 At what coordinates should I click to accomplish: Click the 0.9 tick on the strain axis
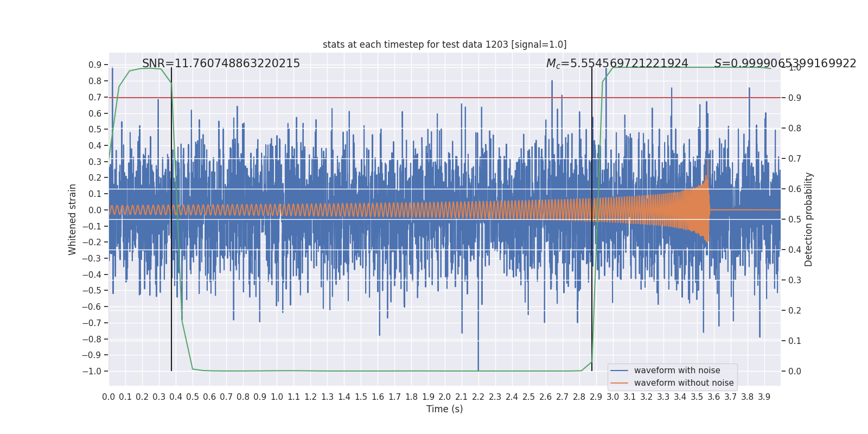[95, 65]
